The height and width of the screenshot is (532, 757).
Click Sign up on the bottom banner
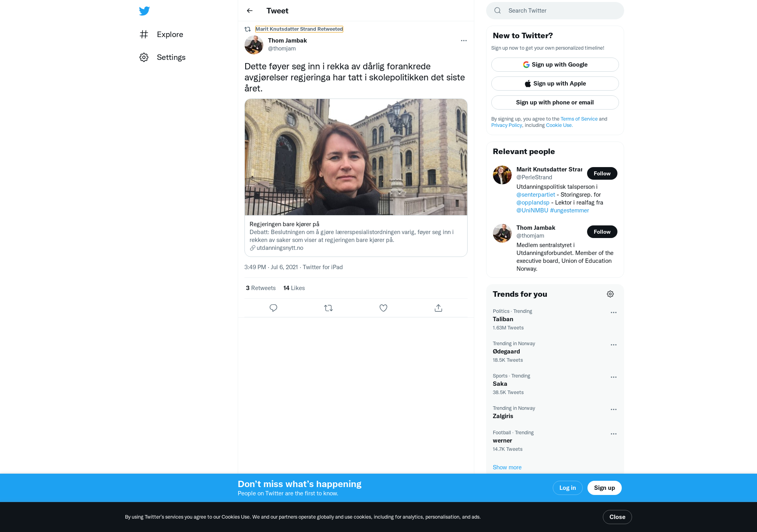click(x=604, y=488)
